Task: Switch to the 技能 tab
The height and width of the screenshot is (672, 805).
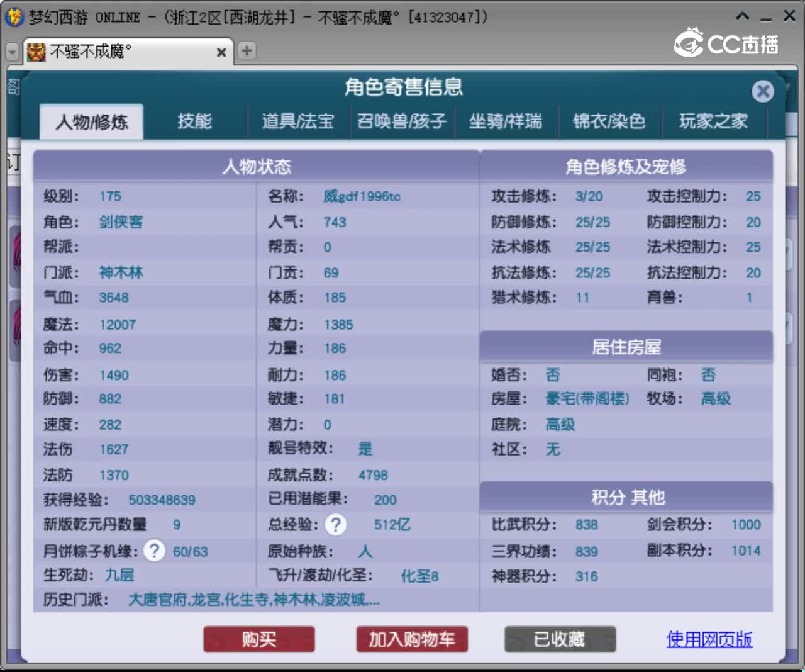Action: 194,121
